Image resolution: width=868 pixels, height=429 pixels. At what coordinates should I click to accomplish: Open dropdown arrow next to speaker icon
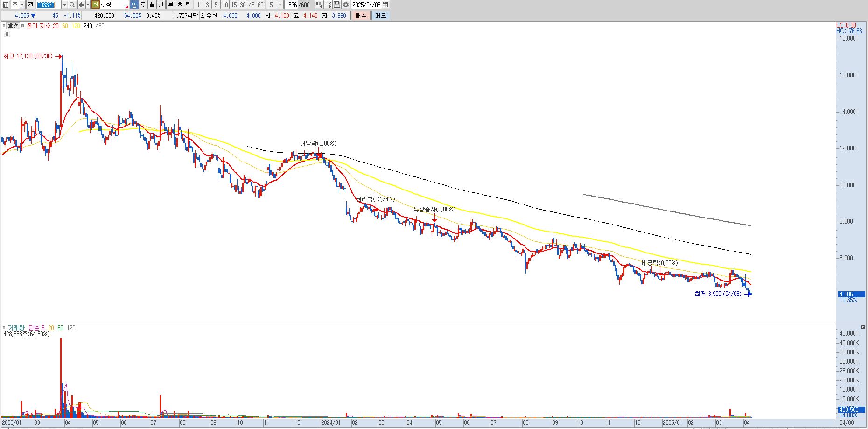coord(88,5)
